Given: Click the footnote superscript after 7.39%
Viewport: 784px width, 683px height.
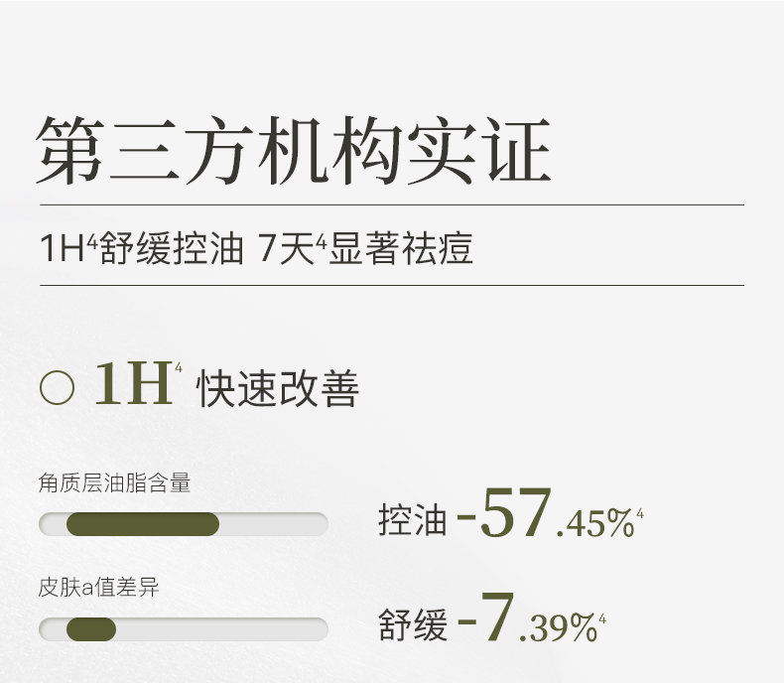Looking at the screenshot, I should (603, 619).
